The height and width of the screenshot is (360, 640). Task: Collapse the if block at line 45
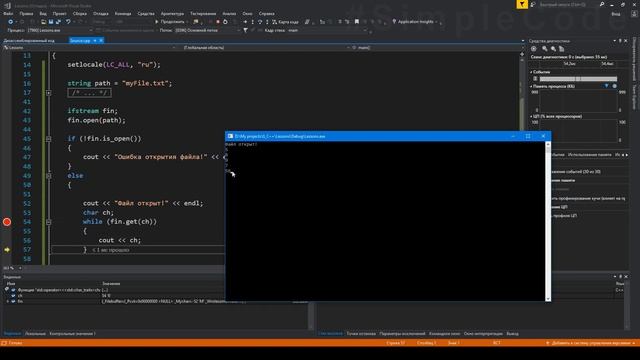[x=49, y=139]
